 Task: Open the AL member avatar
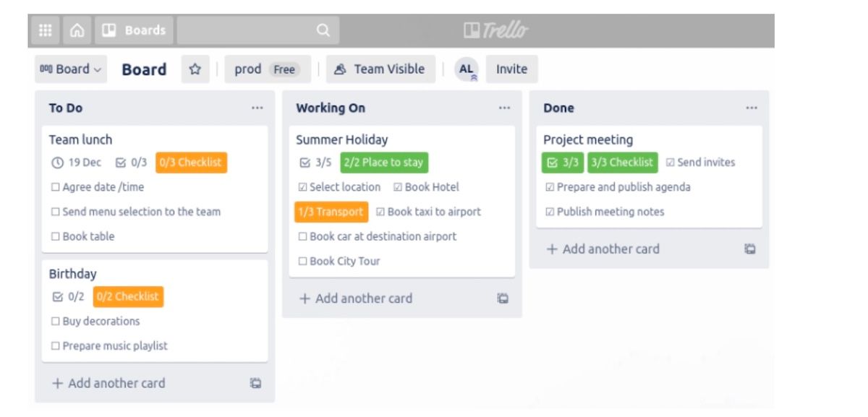[x=467, y=69]
